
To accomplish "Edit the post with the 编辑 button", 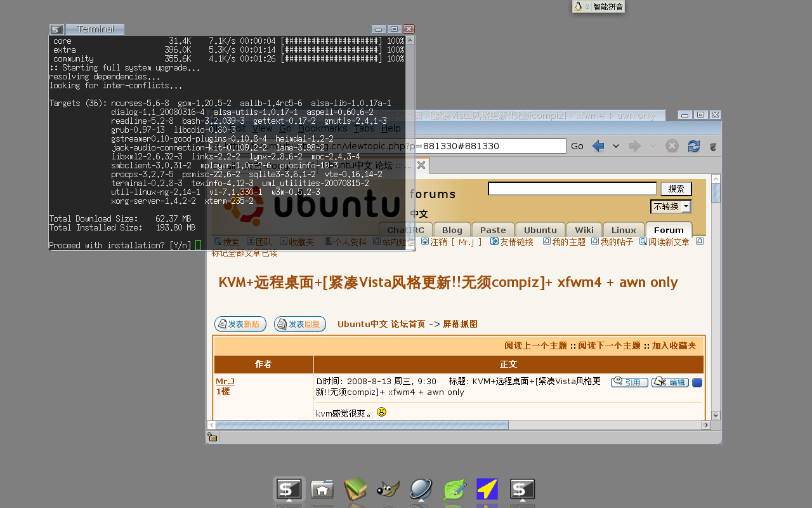I will pyautogui.click(x=670, y=382).
